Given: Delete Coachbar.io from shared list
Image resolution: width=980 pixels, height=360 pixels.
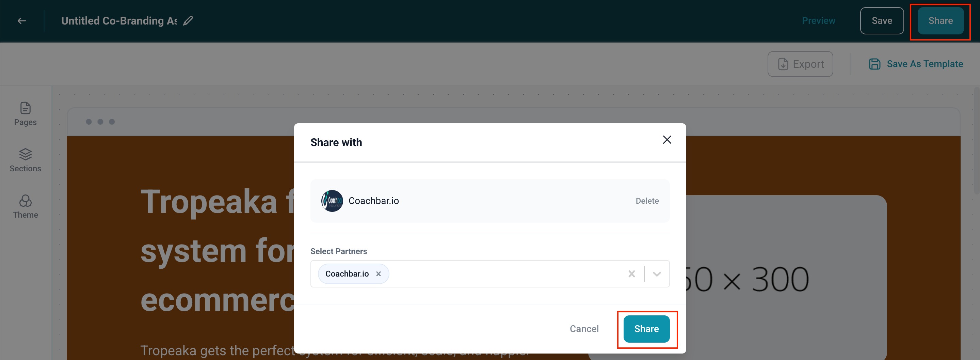Looking at the screenshot, I should [647, 201].
